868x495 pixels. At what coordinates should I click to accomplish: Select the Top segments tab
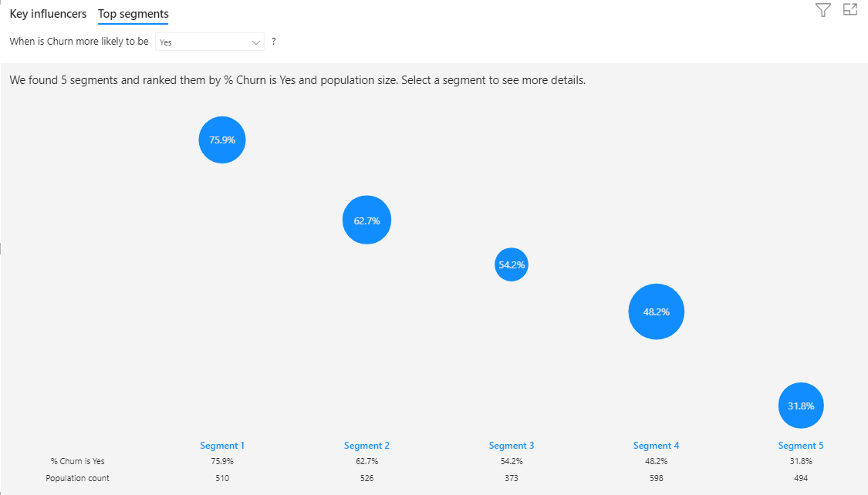pyautogui.click(x=133, y=14)
